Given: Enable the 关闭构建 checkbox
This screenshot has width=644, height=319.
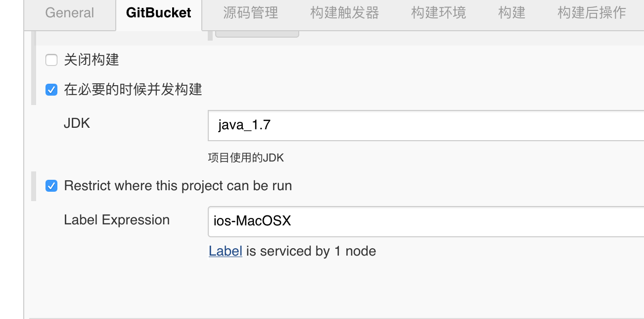Looking at the screenshot, I should click(51, 60).
